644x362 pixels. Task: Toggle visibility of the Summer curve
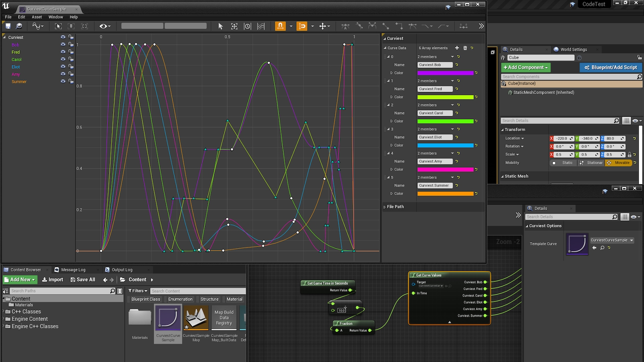[x=63, y=81]
